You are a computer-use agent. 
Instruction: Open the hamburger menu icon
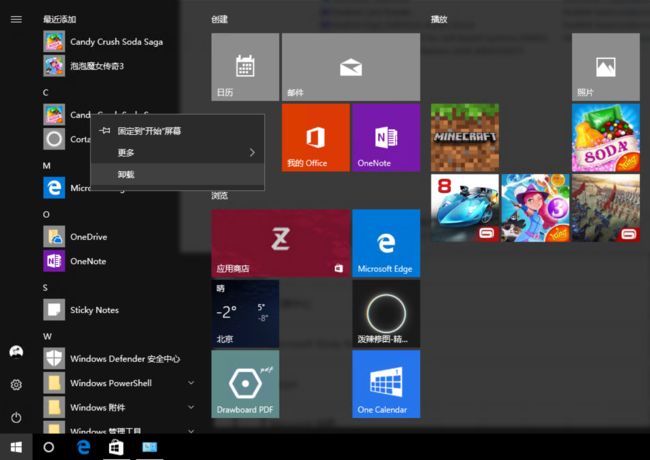click(x=16, y=19)
